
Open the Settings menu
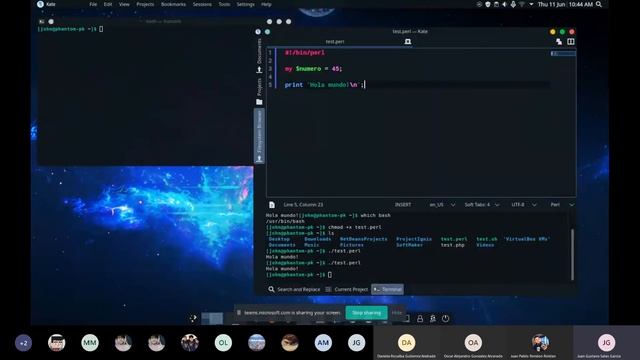point(245,4)
